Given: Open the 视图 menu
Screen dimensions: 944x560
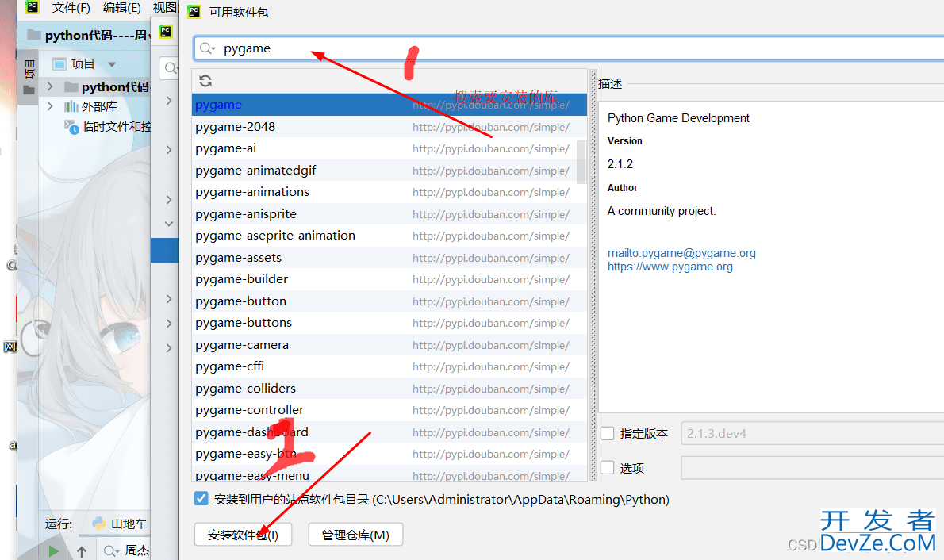Looking at the screenshot, I should [165, 8].
